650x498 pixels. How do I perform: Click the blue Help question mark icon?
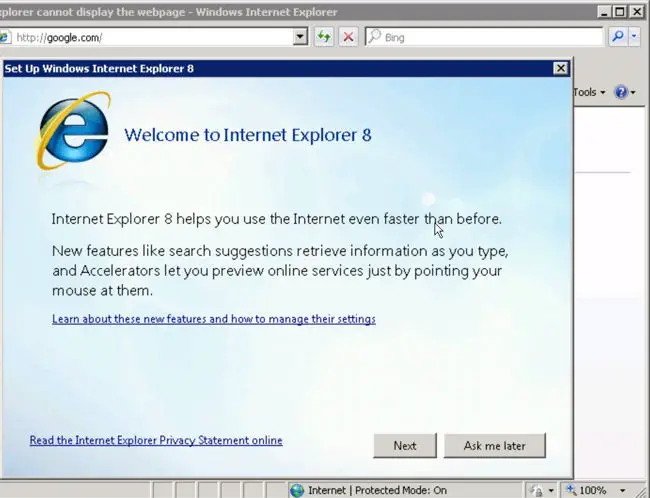point(621,92)
